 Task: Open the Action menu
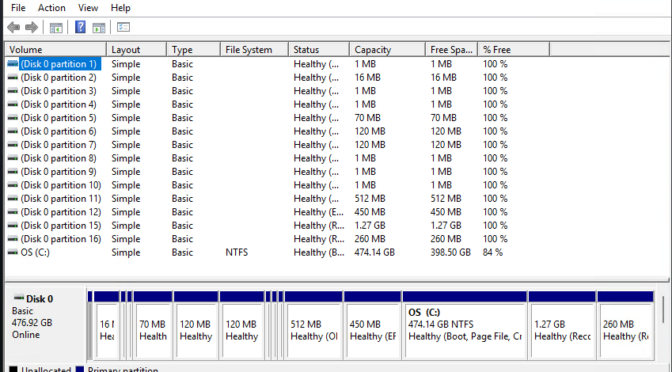coord(51,8)
